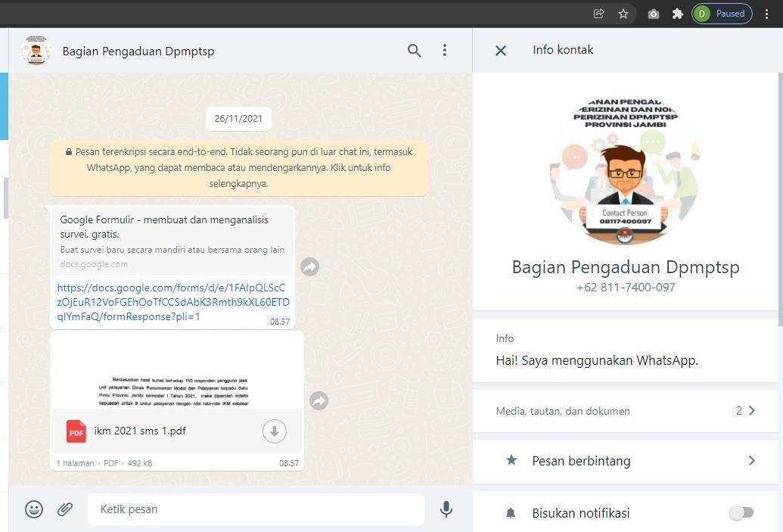Close the Info kontak panel

pyautogui.click(x=500, y=51)
